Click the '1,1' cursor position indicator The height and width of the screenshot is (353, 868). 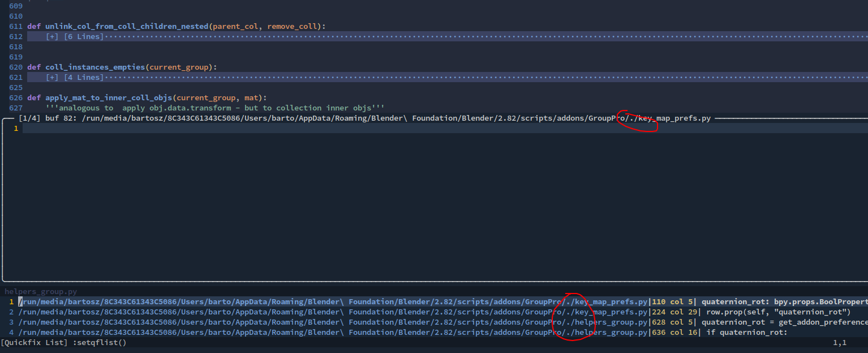click(x=840, y=343)
